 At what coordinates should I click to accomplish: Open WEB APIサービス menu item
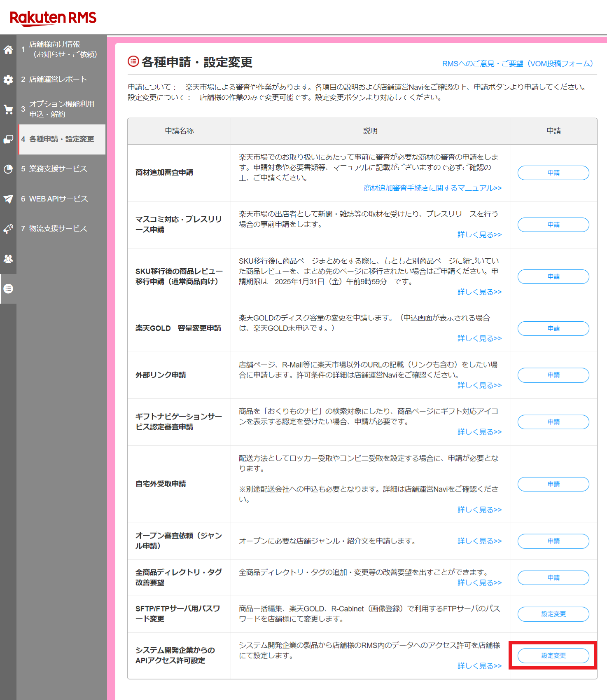point(62,199)
